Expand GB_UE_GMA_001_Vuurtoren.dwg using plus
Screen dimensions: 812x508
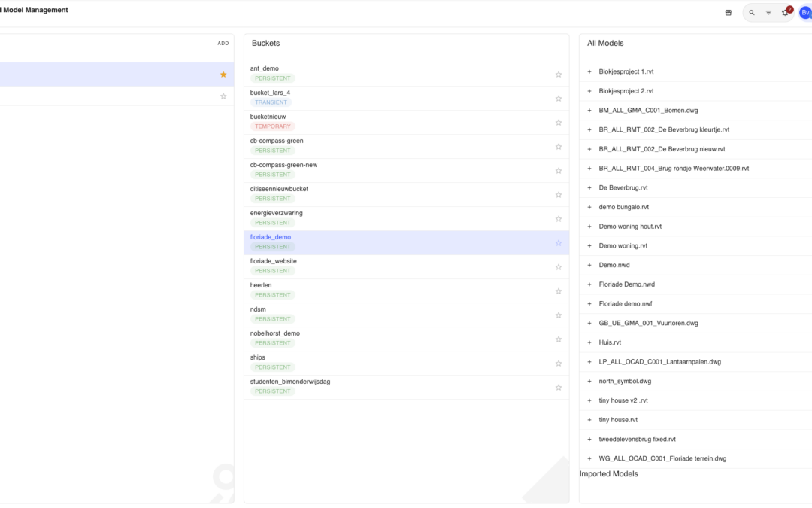[x=589, y=324]
